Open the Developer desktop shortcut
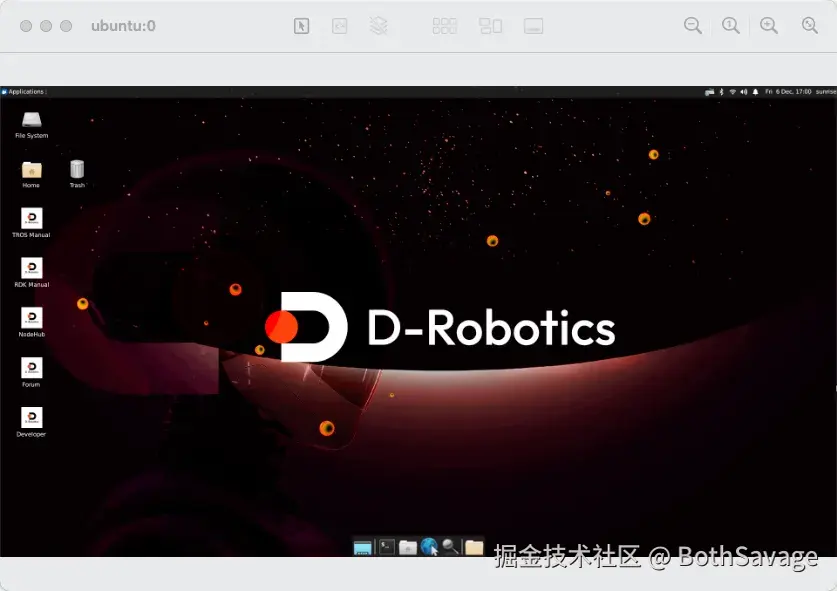 (31, 422)
